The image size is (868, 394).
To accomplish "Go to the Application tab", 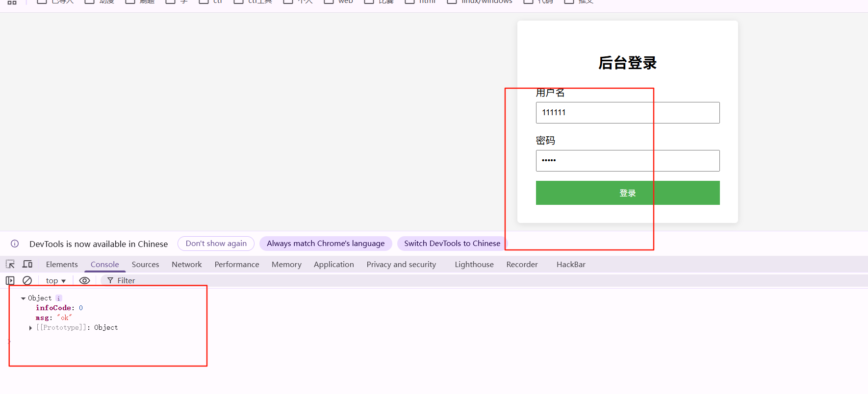I will coord(334,264).
